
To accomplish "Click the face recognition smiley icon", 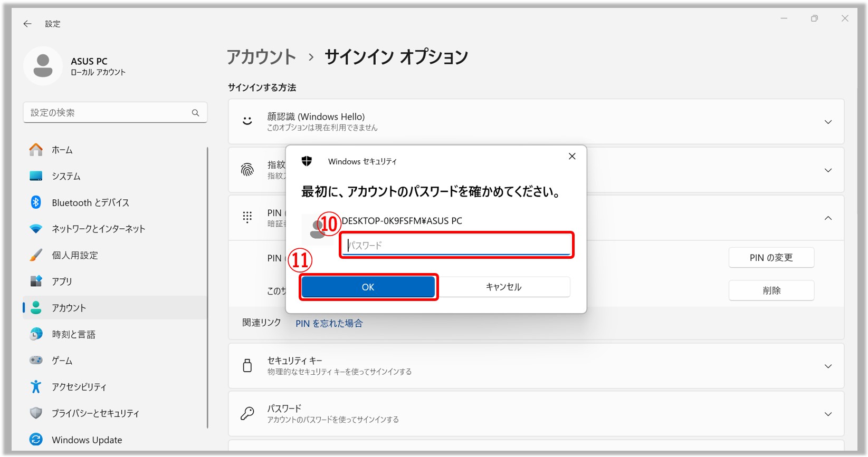I will click(x=247, y=122).
